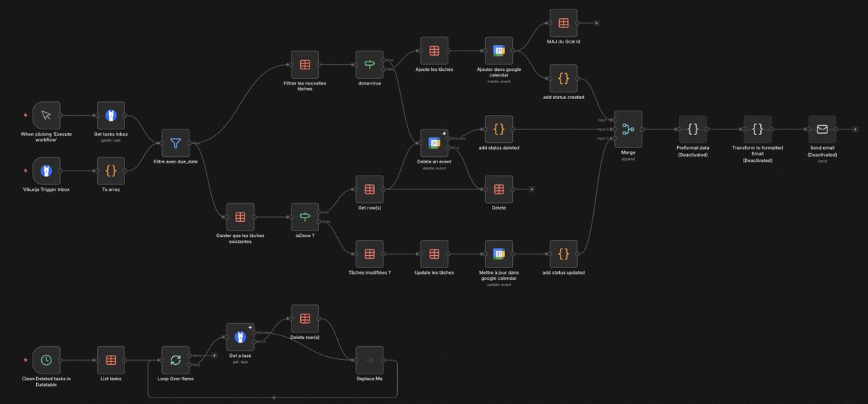Select the Update les tâches node
The height and width of the screenshot is (404, 868).
click(434, 254)
